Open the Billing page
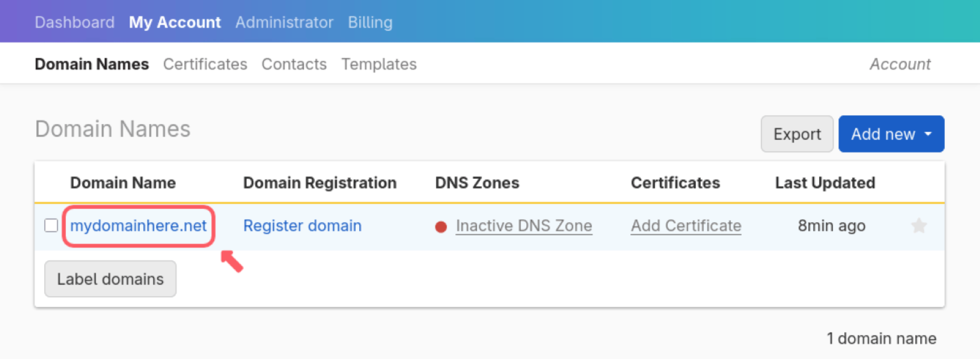Viewport: 980px width, 359px height. tap(370, 22)
